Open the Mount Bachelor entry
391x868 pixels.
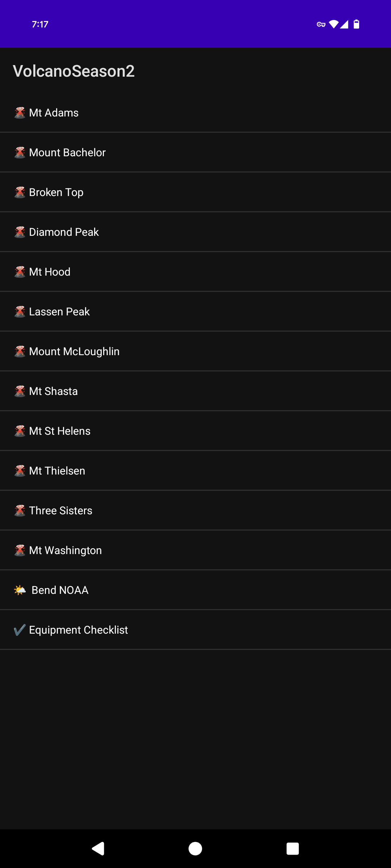click(x=67, y=153)
